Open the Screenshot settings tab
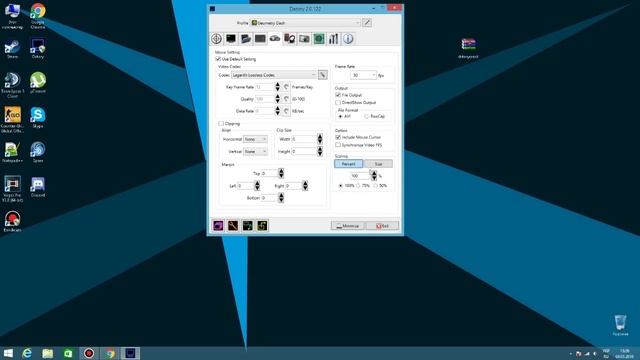The image size is (640, 360). coord(304,39)
